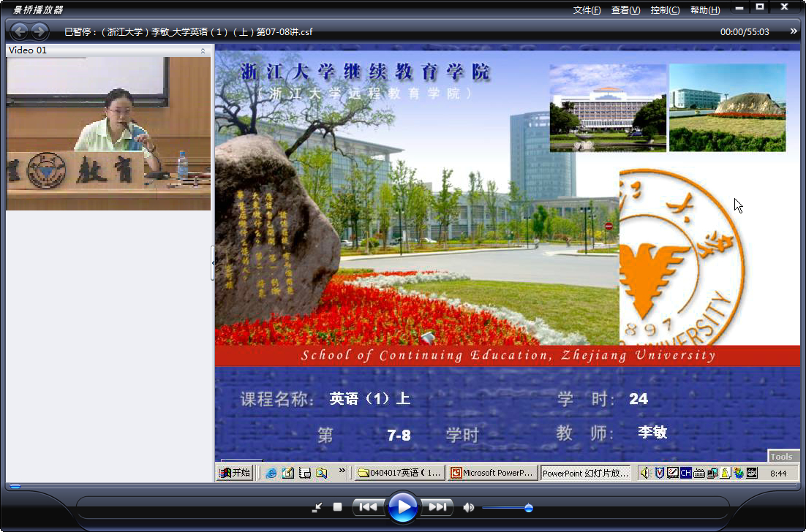This screenshot has height=532, width=806.
Task: Play the paused lecture video
Action: (402, 507)
